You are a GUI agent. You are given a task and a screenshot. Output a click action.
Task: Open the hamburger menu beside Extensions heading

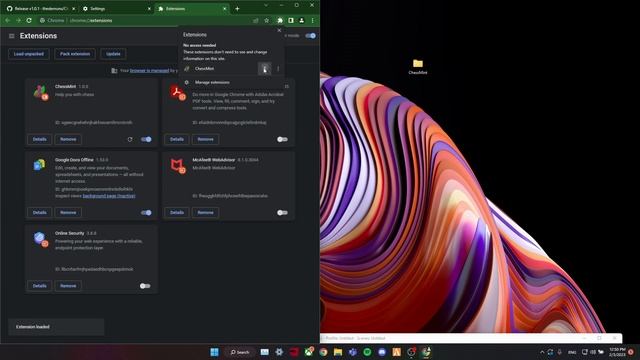pos(11,36)
